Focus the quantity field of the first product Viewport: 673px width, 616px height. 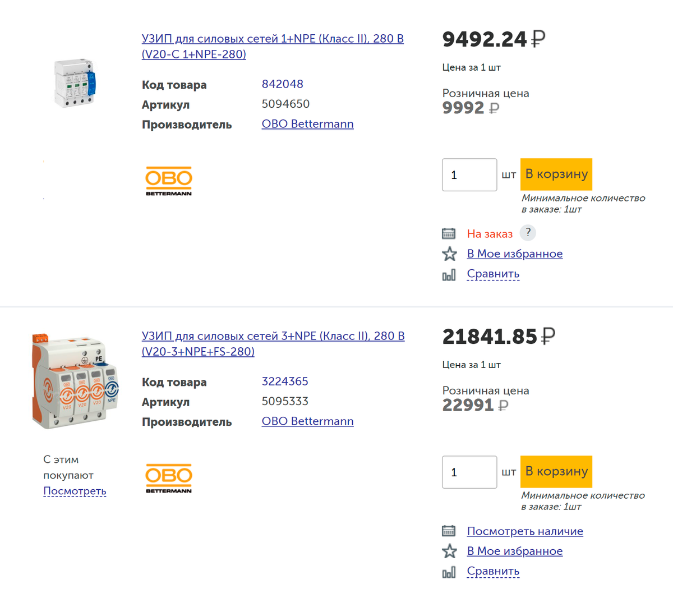click(x=469, y=175)
